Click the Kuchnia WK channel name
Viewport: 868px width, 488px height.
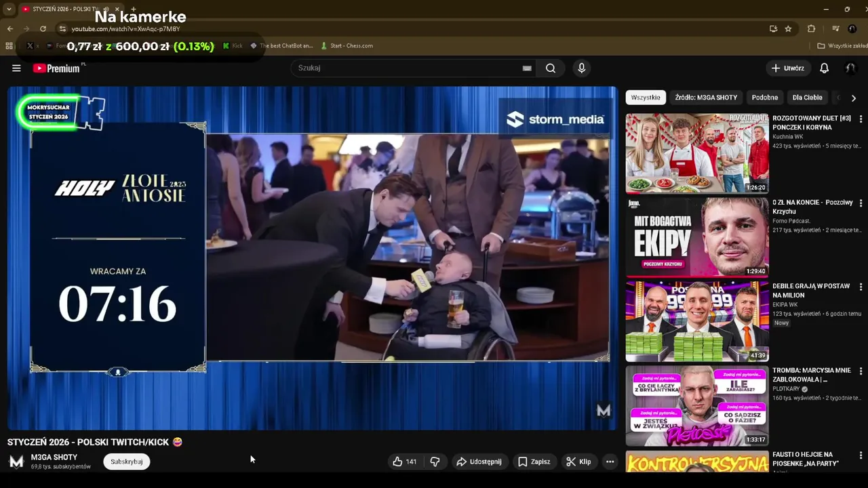pos(787,137)
